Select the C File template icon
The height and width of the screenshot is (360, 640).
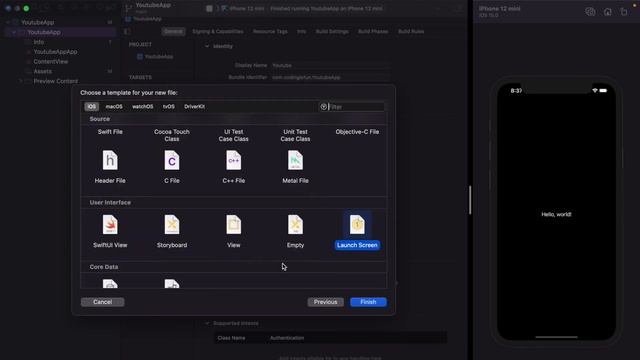point(172,160)
